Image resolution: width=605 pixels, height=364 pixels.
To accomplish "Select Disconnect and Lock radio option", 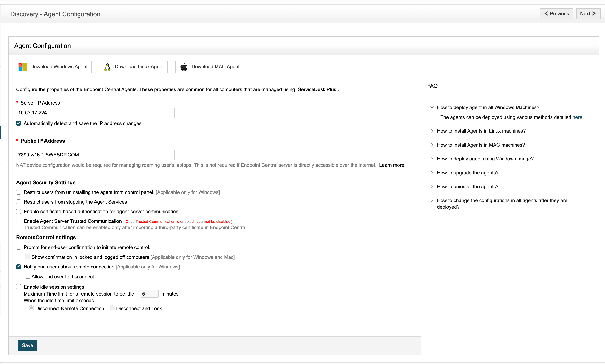I will [x=112, y=308].
